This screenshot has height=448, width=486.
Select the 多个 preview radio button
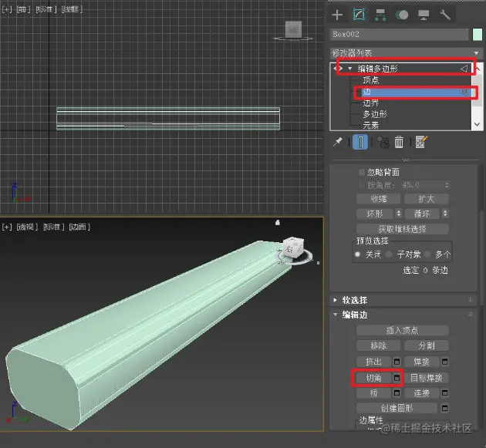pyautogui.click(x=427, y=254)
